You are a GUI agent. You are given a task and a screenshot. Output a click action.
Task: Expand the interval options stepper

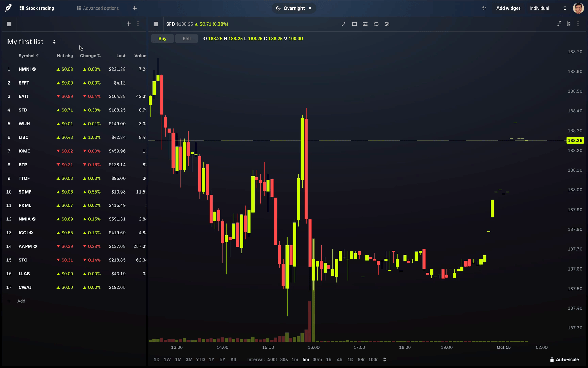click(385, 359)
